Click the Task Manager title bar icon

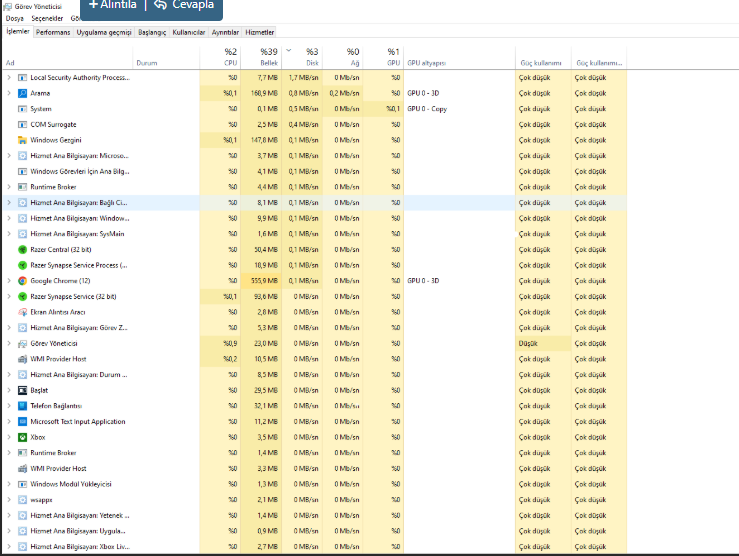[x=8, y=7]
